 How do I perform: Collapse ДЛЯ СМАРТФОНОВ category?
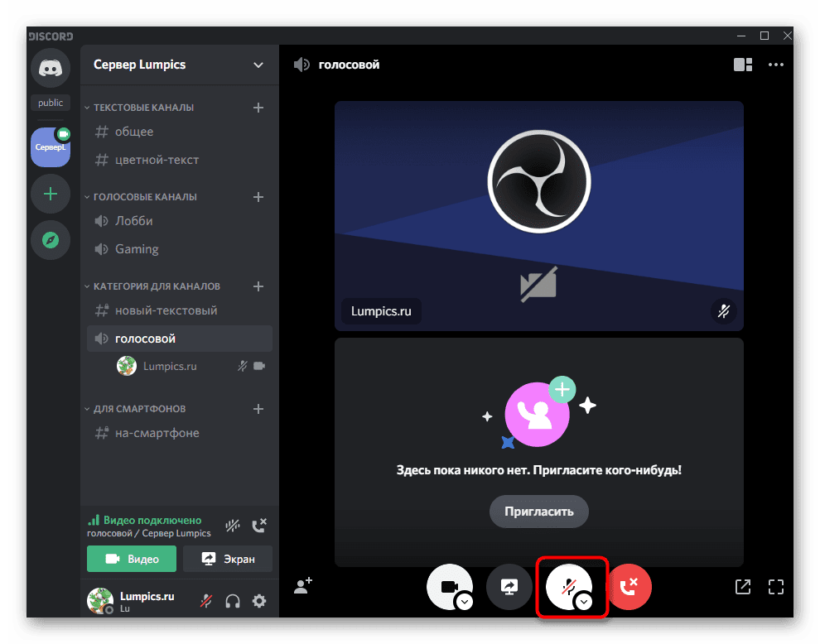[134, 409]
